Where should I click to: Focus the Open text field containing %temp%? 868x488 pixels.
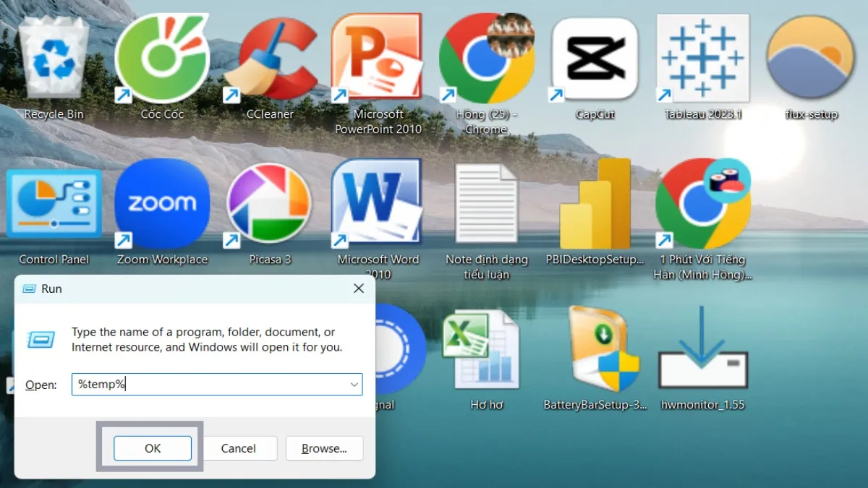pyautogui.click(x=210, y=385)
